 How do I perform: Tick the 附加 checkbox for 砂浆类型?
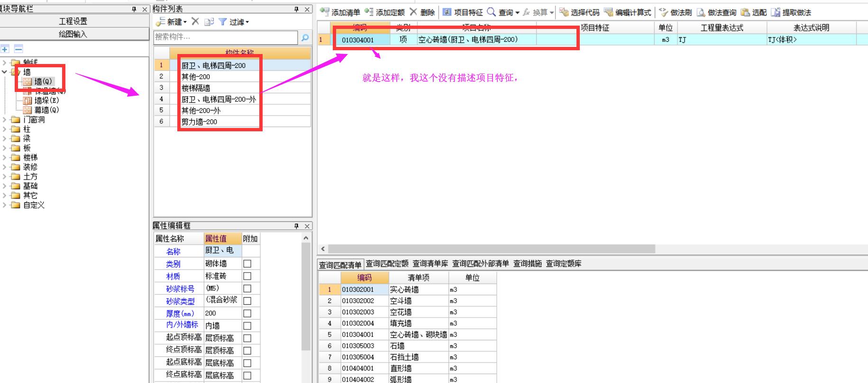tap(247, 301)
